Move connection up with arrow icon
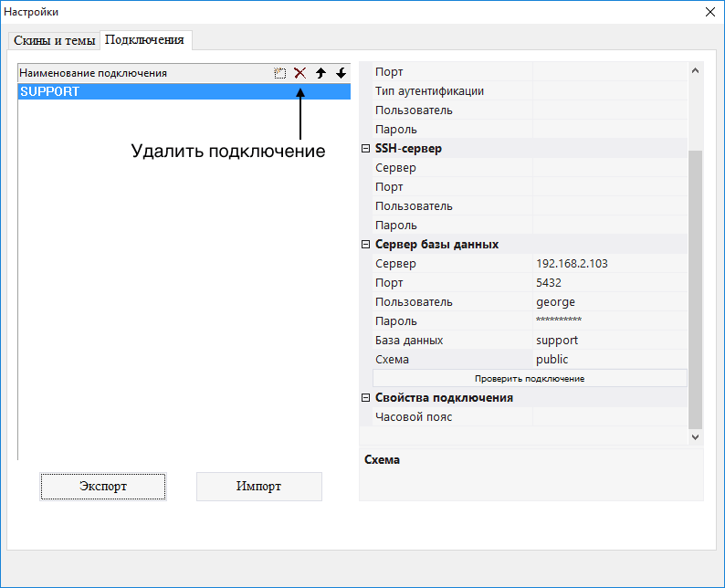 click(320, 73)
